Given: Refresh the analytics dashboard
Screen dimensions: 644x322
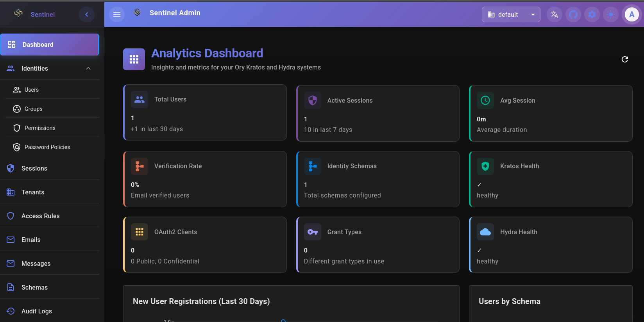Looking at the screenshot, I should pyautogui.click(x=625, y=59).
